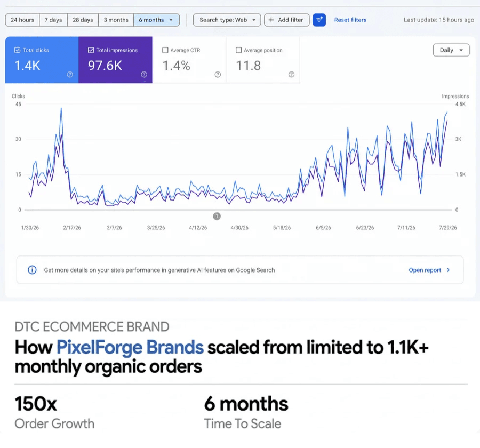Click the chevron next to Open report
Viewport: 480px width, 448px height.
pos(448,270)
